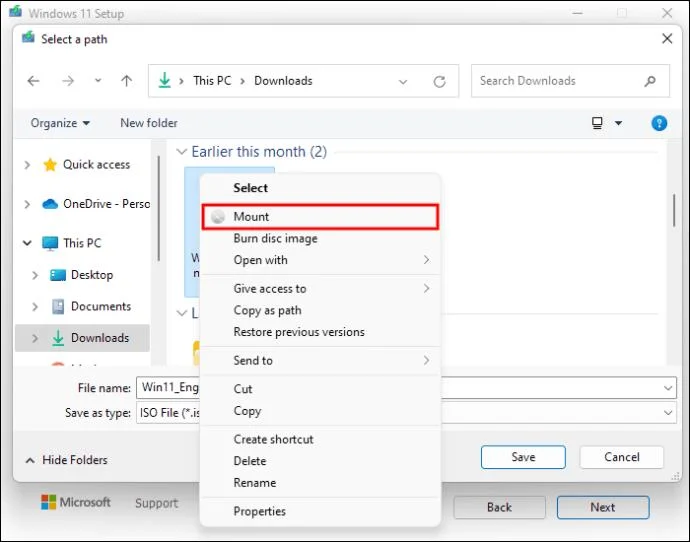
Task: Expand the Quick access tree node
Action: coord(27,165)
